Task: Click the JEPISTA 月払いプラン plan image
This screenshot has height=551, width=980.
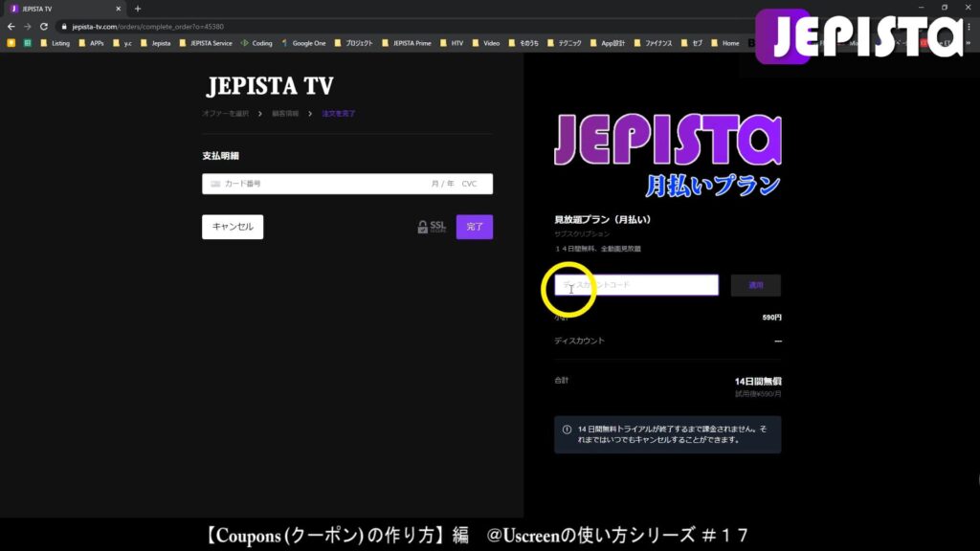Action: click(667, 155)
